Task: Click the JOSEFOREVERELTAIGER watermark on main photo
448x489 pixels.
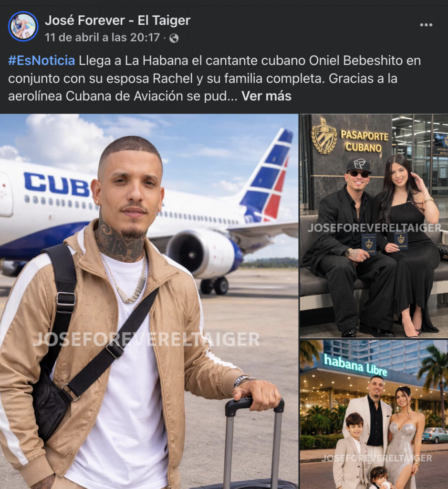Action: point(146,340)
